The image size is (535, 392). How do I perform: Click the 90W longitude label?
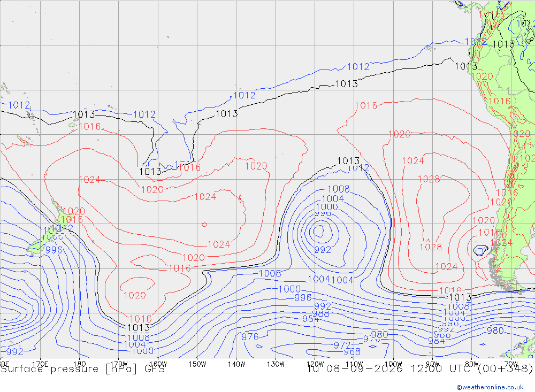(433, 364)
